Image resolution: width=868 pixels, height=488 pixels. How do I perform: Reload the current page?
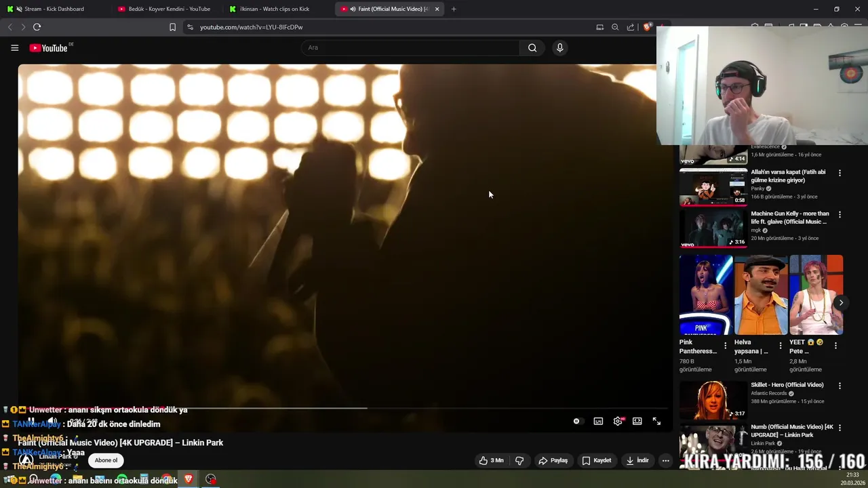tap(37, 27)
